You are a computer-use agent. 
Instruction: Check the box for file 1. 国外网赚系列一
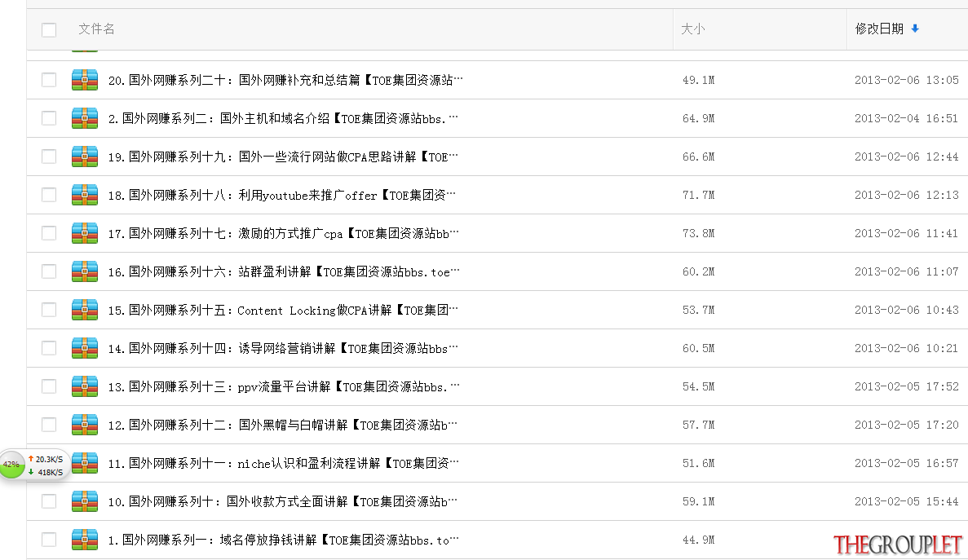pyautogui.click(x=49, y=540)
